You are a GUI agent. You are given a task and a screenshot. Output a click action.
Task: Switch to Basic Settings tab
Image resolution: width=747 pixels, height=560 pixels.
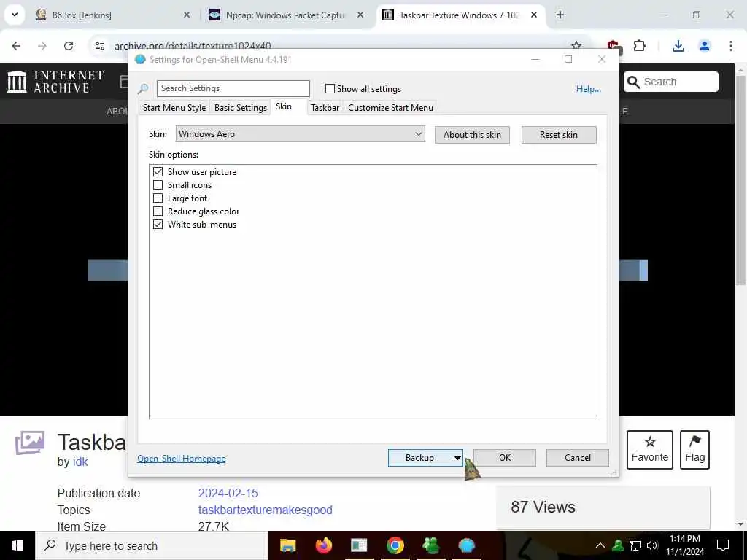pos(241,108)
